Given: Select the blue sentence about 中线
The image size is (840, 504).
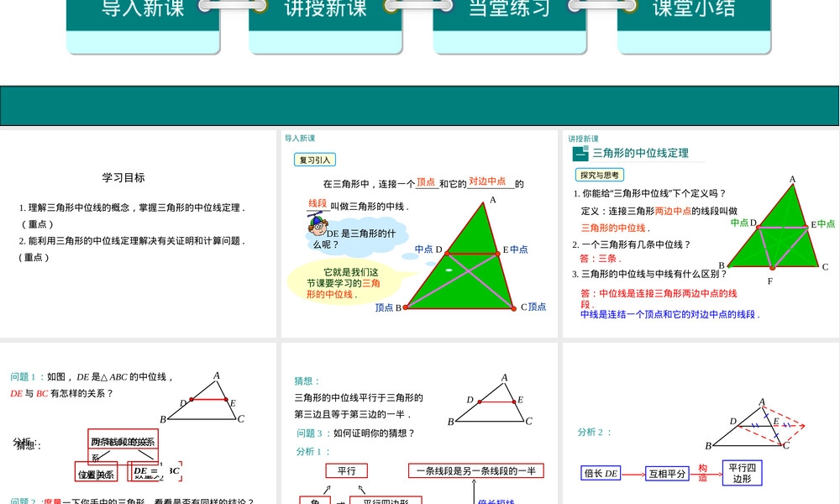Looking at the screenshot, I should click(669, 314).
